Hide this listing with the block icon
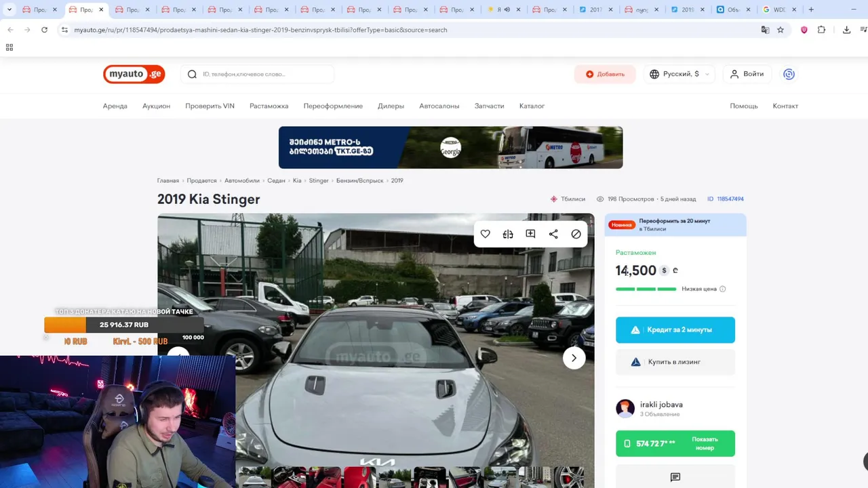 [x=576, y=234]
